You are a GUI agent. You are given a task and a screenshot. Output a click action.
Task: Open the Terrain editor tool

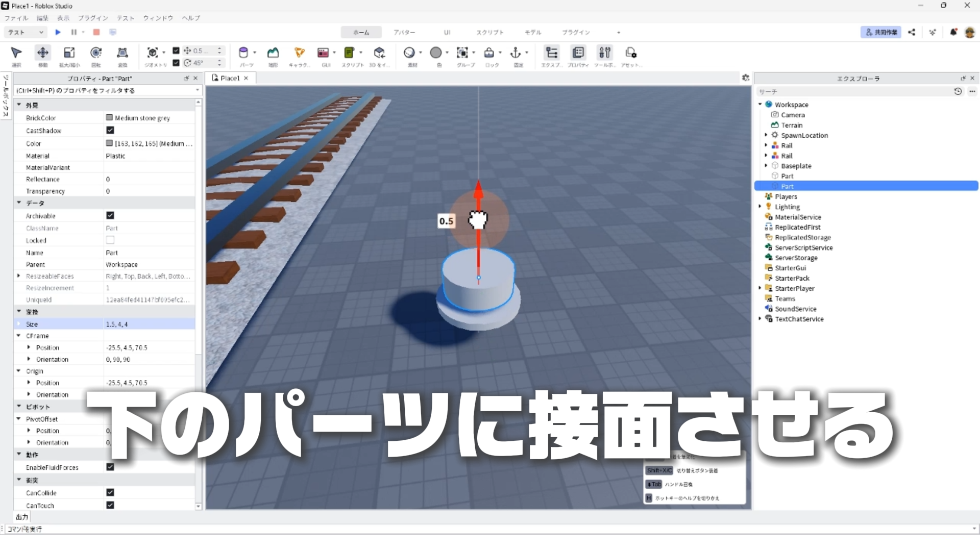(x=273, y=53)
